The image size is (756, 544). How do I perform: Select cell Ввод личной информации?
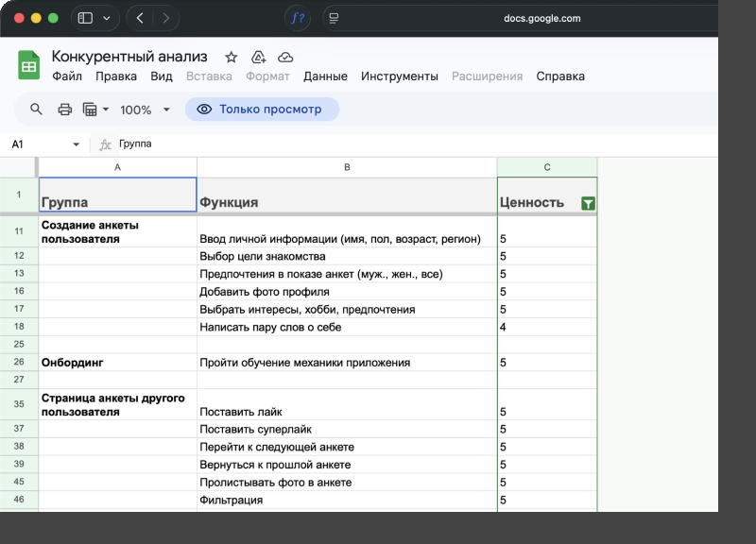tap(347, 231)
